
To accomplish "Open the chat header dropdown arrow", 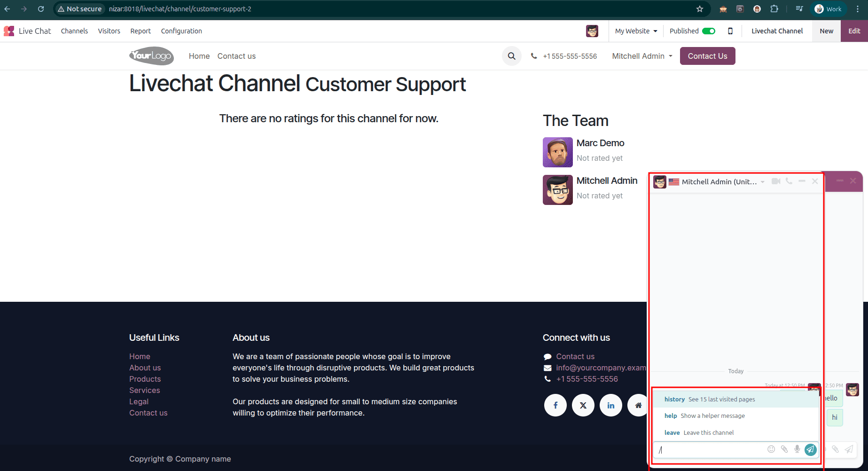I will click(x=762, y=181).
